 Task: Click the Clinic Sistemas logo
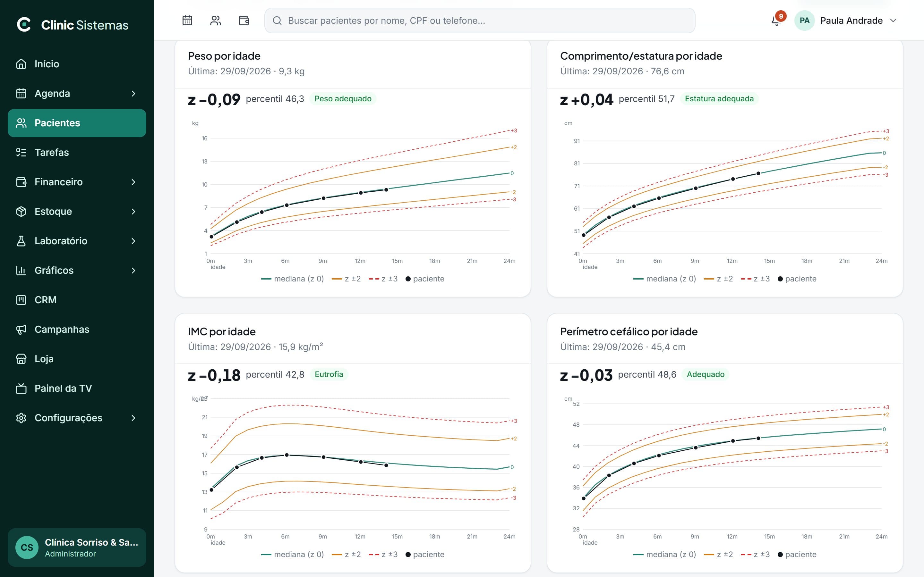pyautogui.click(x=73, y=25)
